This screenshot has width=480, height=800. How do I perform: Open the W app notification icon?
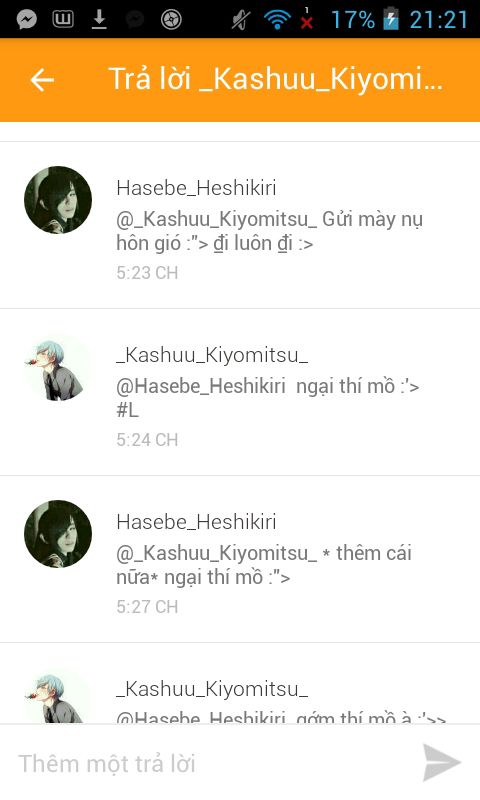click(63, 20)
